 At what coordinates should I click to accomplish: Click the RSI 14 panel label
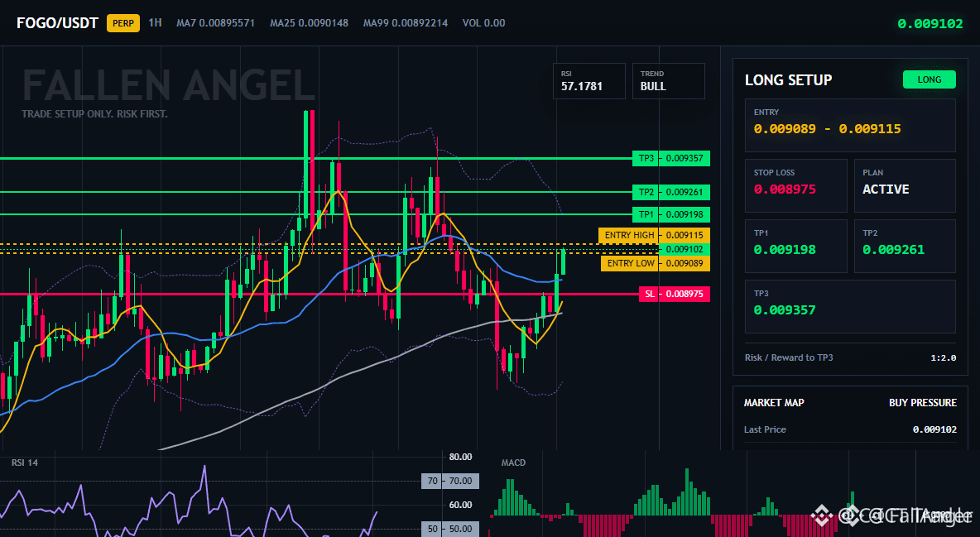(x=24, y=463)
